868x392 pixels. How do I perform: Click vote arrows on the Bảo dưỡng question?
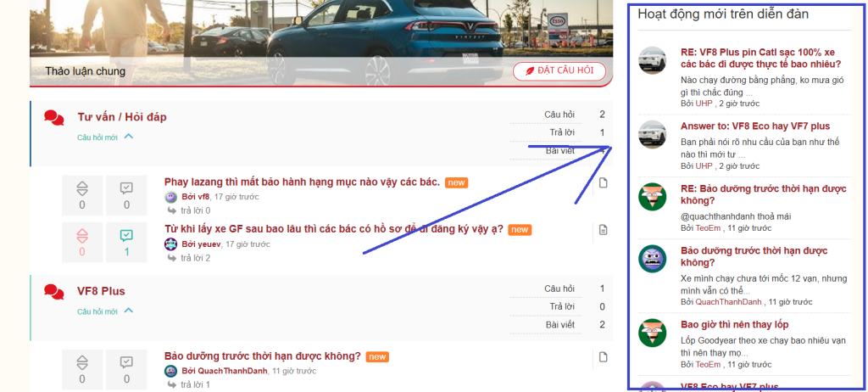click(82, 362)
